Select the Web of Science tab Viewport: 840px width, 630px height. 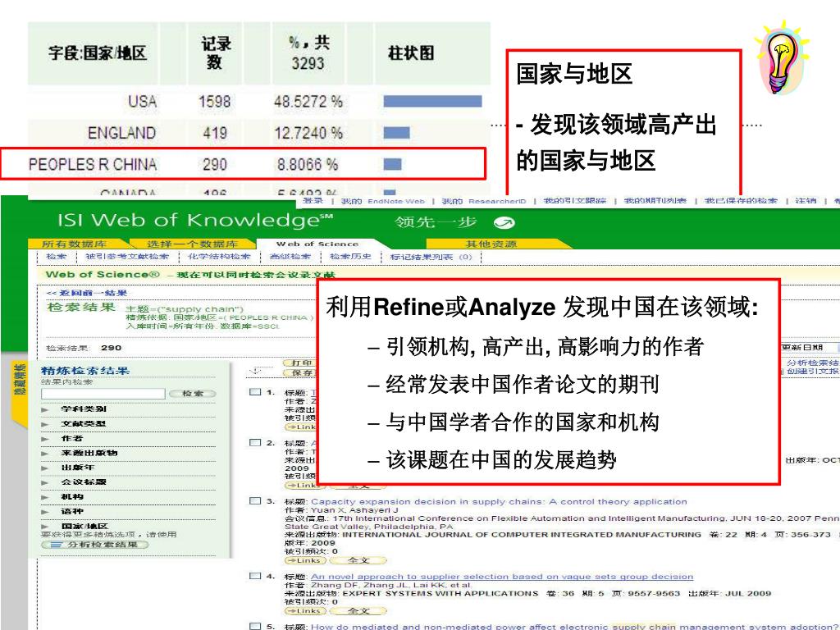(x=317, y=244)
